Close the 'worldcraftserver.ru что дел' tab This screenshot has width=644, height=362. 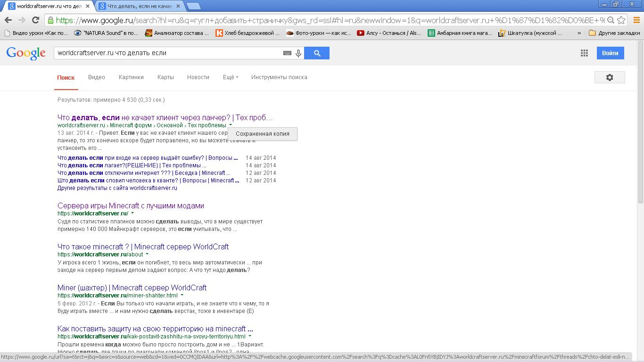tap(88, 6)
